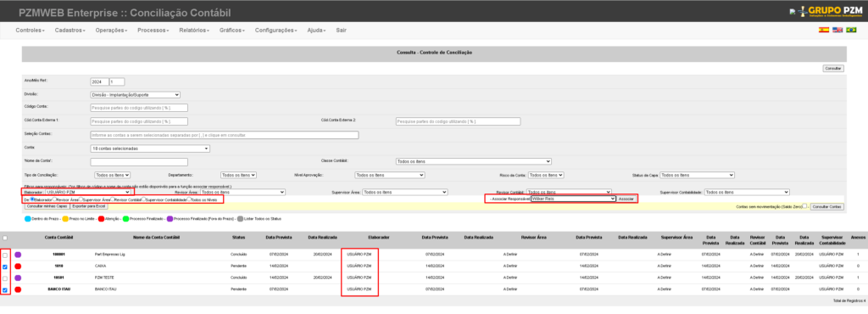Open the Configurações menu

(277, 30)
